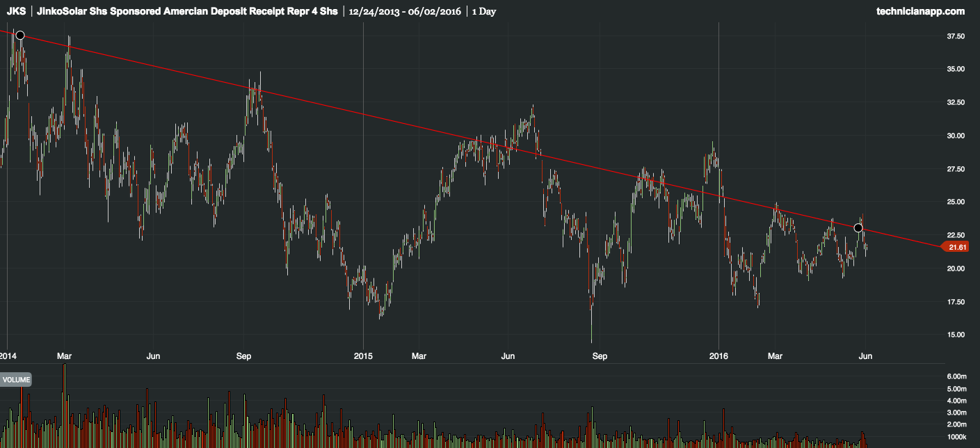The width and height of the screenshot is (980, 448).
Task: Expand the Jun axis label on the timeline
Action: [865, 355]
